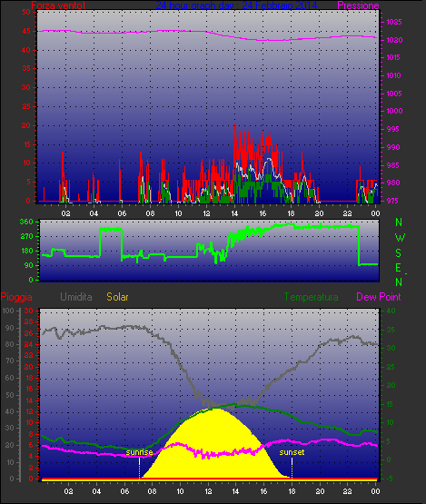Image resolution: width=426 pixels, height=504 pixels.
Task: Click the red 28 rain axis value
Action: 29,322
